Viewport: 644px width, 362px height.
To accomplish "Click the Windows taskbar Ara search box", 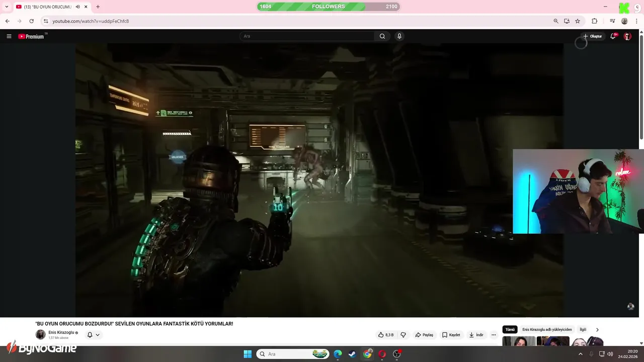I will click(293, 354).
